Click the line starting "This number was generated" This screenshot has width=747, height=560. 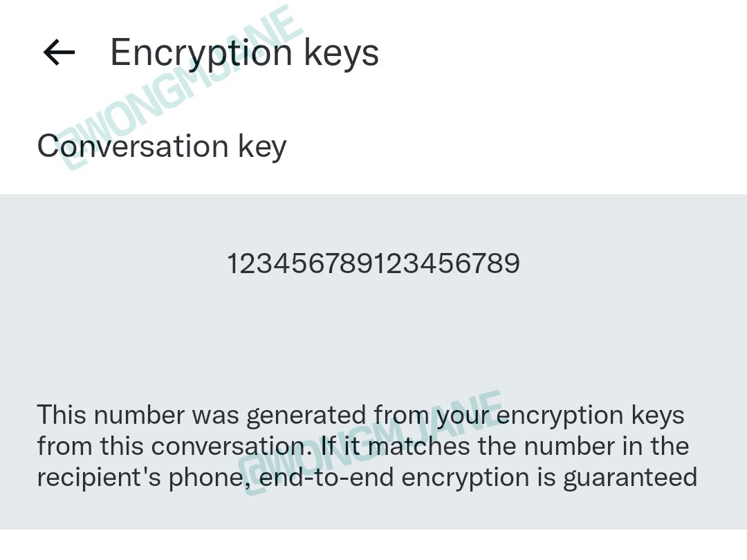(x=360, y=416)
